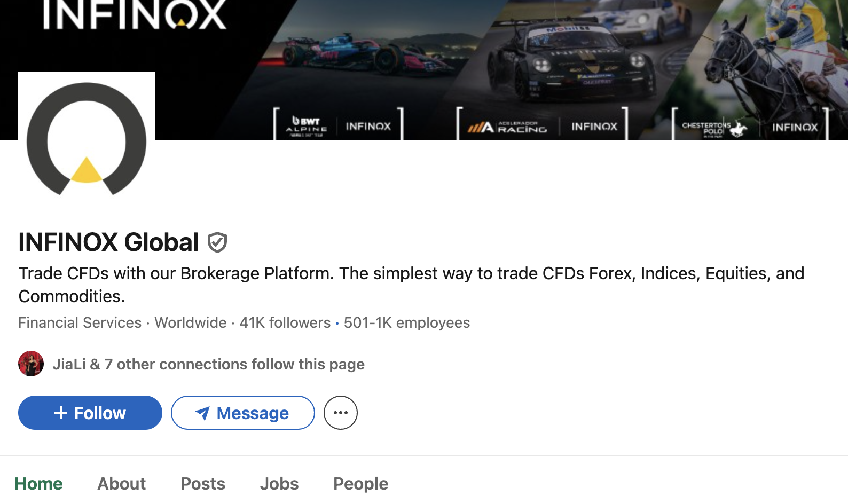848x504 pixels.
Task: Click the Follow button
Action: pyautogui.click(x=90, y=413)
